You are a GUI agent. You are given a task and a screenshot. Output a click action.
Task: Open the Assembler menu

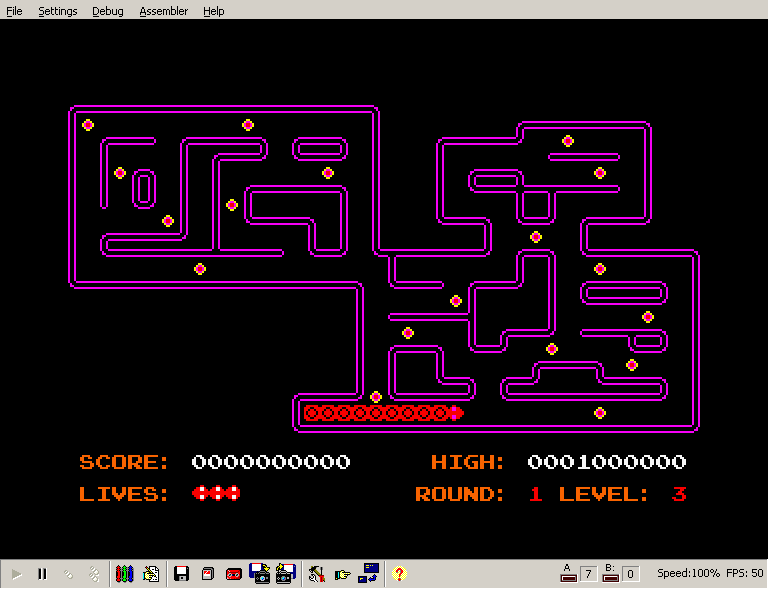point(164,11)
